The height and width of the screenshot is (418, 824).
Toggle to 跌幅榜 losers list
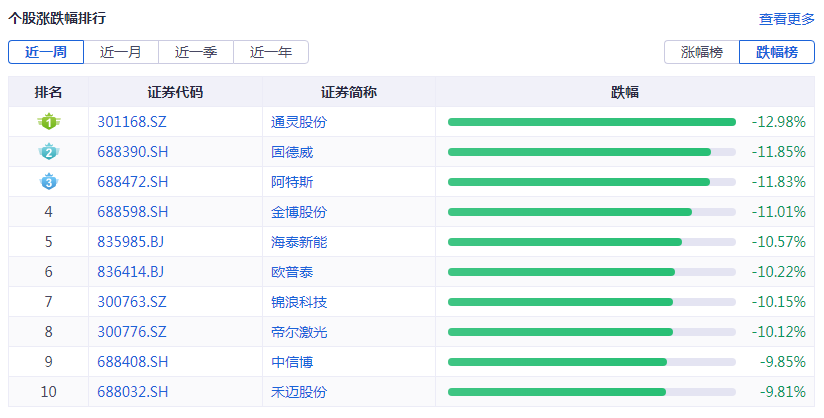(x=777, y=52)
